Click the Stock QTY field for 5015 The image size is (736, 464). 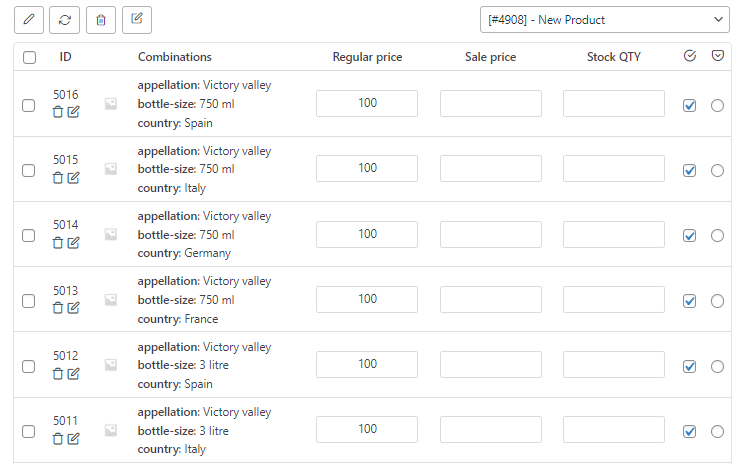point(613,168)
